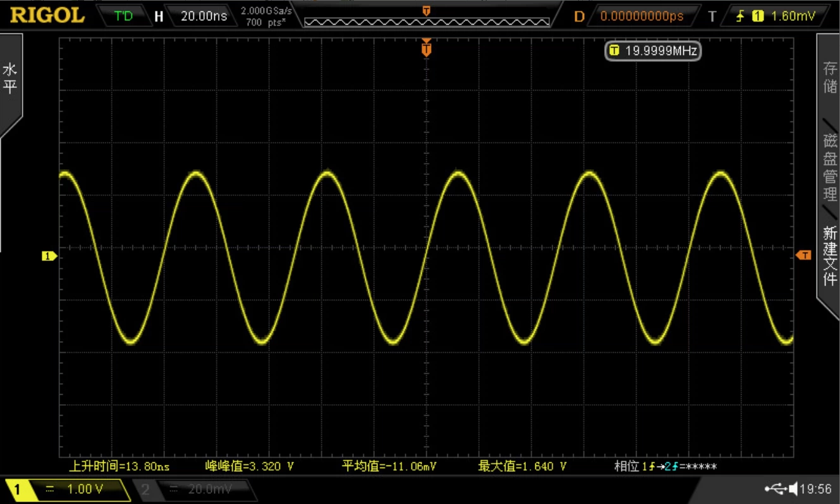Click the 0.00000000ps delay value

click(642, 16)
